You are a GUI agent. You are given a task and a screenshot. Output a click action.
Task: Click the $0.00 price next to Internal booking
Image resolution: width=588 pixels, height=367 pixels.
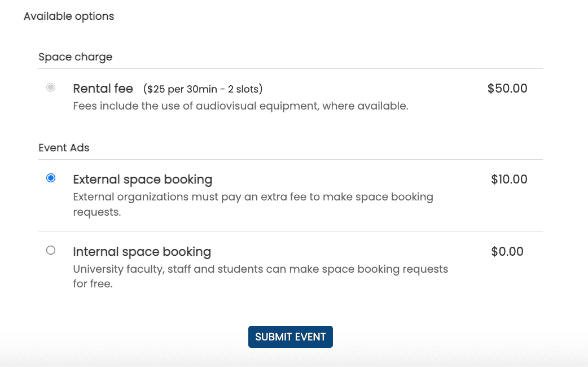click(506, 251)
